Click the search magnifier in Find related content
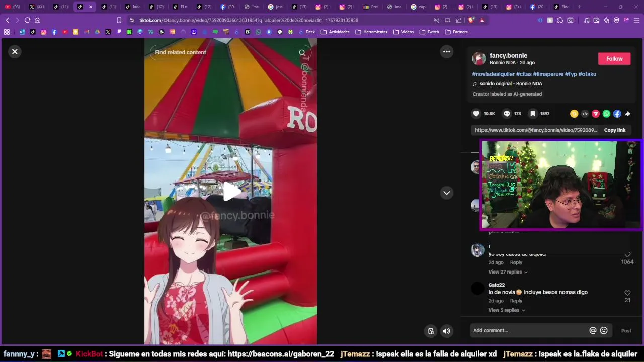The image size is (644, 362). click(x=302, y=52)
